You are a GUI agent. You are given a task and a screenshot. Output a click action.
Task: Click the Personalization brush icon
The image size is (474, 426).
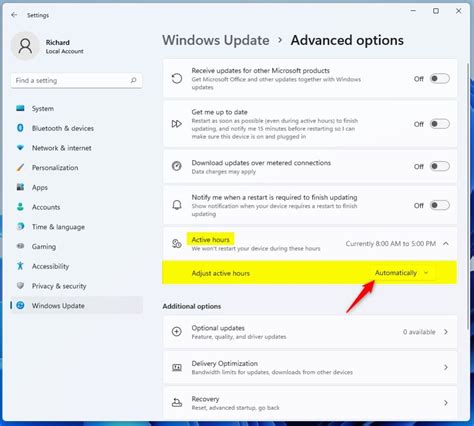point(20,167)
